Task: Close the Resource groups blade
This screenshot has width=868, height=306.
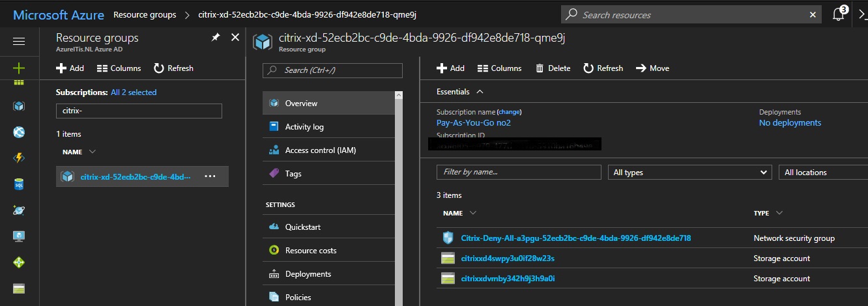Action: tap(236, 38)
